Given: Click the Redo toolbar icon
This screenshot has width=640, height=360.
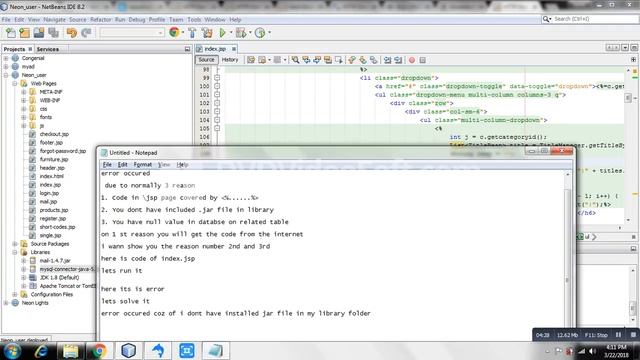Looking at the screenshot, I should tap(86, 33).
